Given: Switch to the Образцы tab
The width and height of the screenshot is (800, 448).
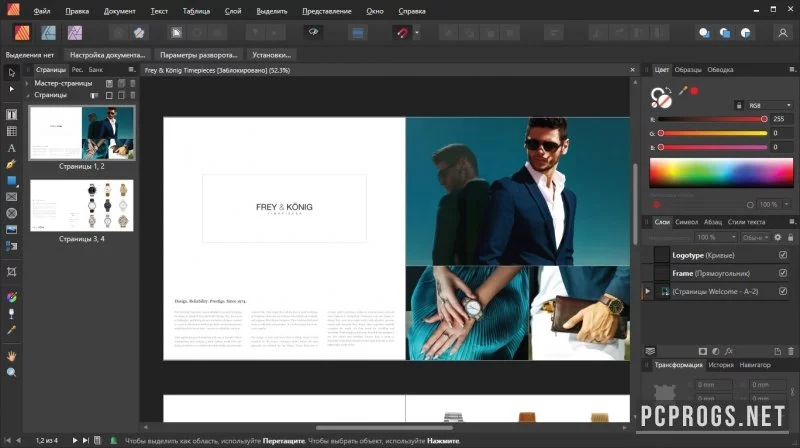Looking at the screenshot, I should (x=688, y=69).
